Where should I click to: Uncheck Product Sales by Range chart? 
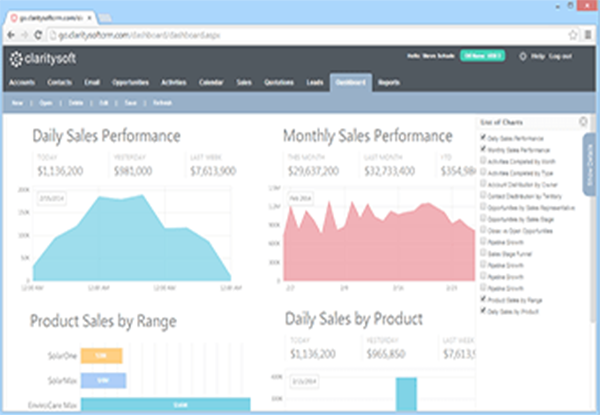[483, 300]
